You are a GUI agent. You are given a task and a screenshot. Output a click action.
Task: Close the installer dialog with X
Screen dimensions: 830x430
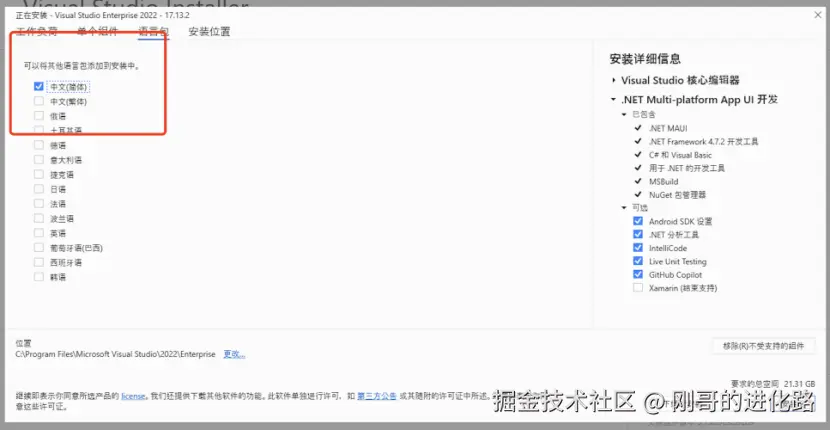coord(817,15)
